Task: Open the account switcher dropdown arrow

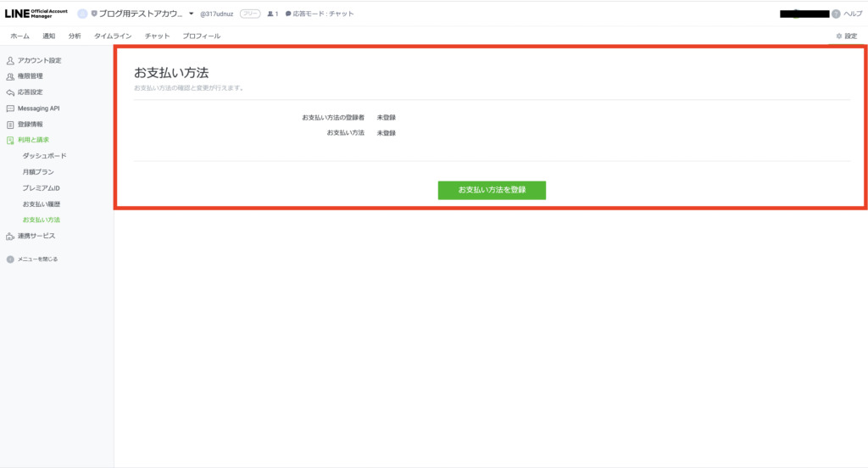Action: point(192,14)
